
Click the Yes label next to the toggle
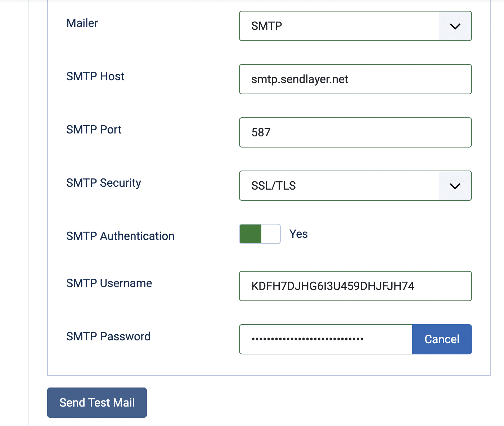[x=298, y=234]
